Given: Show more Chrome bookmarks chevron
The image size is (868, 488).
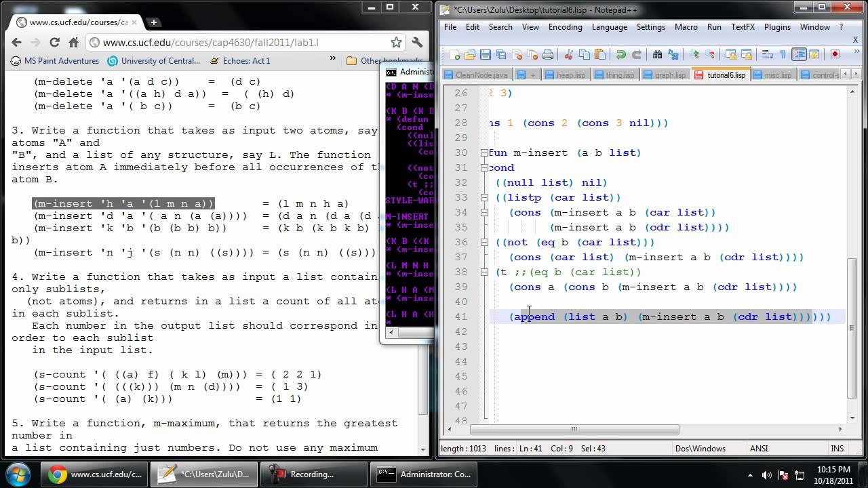Looking at the screenshot, I should (x=333, y=59).
